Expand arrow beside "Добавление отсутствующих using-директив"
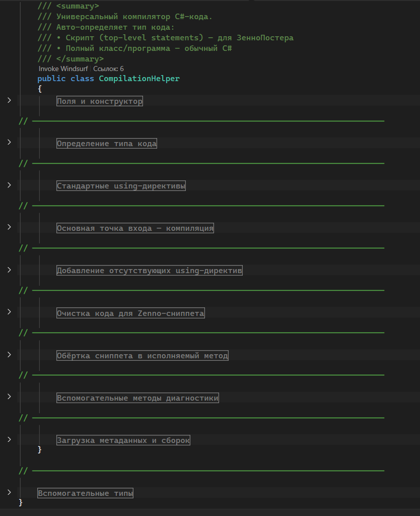The height and width of the screenshot is (516, 420). [9, 270]
